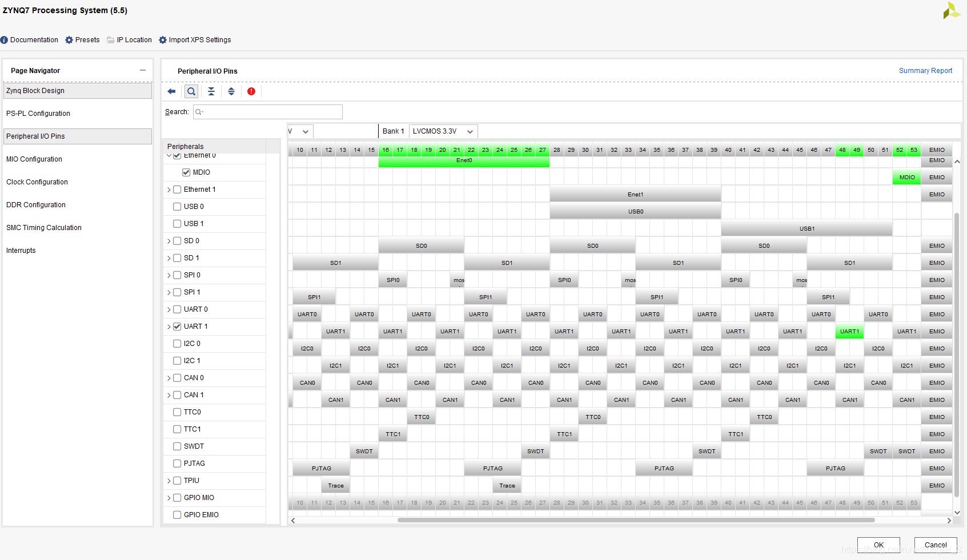Enable the Ethernet 1 checkbox
967x560 pixels.
point(177,190)
